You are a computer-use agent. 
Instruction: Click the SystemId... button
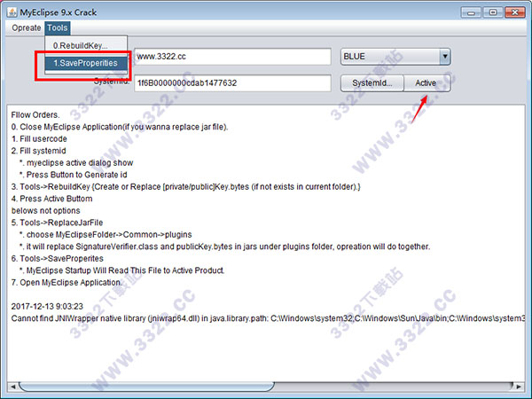pos(372,83)
